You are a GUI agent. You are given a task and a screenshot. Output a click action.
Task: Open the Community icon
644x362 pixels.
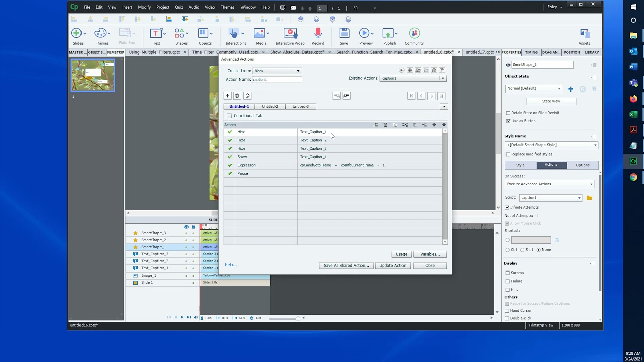[414, 33]
